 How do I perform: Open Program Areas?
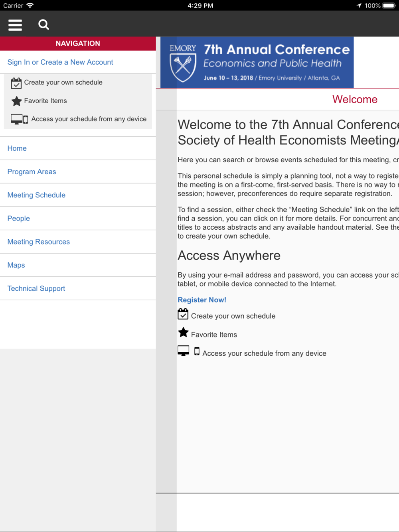tap(78, 172)
